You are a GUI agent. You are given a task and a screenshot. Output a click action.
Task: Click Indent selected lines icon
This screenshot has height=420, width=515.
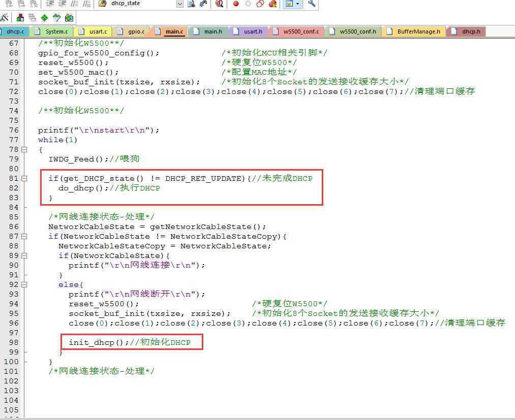pyautogui.click(x=50, y=4)
